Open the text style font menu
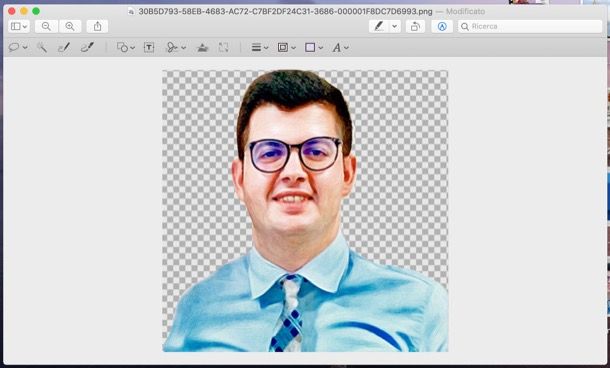This screenshot has height=368, width=610. [x=340, y=47]
